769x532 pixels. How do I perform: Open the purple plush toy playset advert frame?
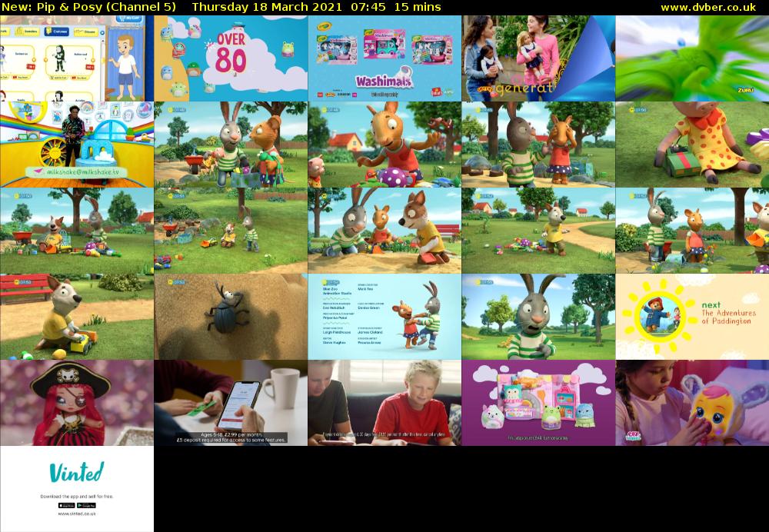click(x=538, y=403)
